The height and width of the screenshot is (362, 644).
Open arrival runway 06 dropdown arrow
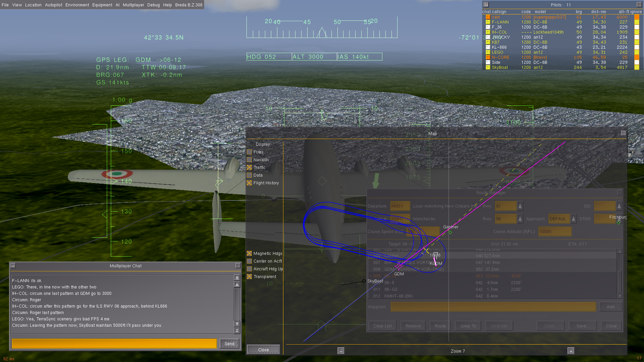coord(520,219)
